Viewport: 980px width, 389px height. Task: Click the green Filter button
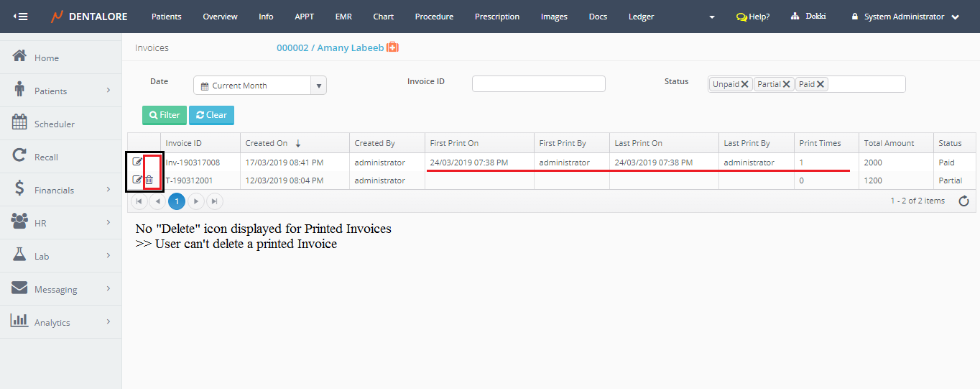coord(165,115)
